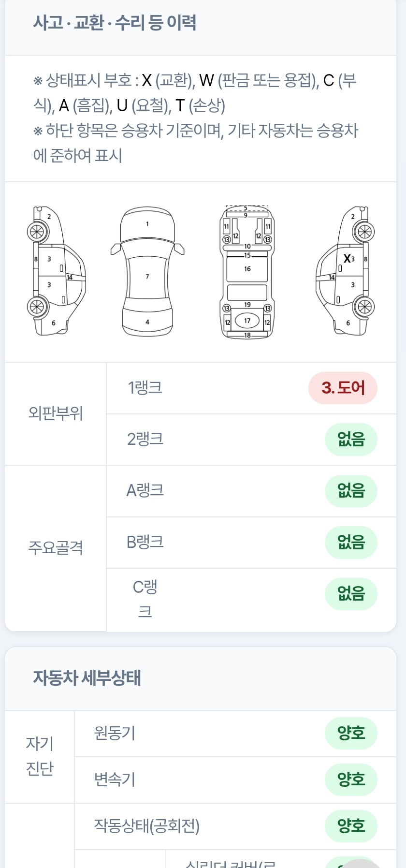Click the '없음' badge for B랭크
Image resolution: width=406 pixels, height=868 pixels.
pos(351,543)
